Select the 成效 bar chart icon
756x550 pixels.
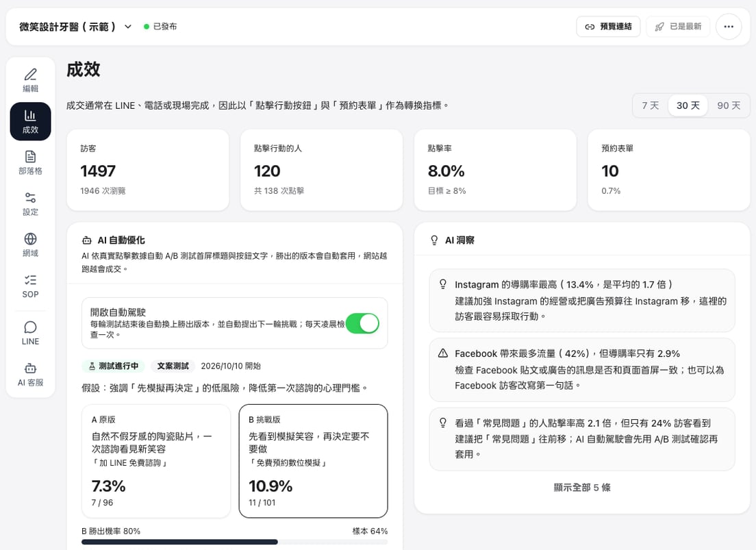(x=30, y=115)
